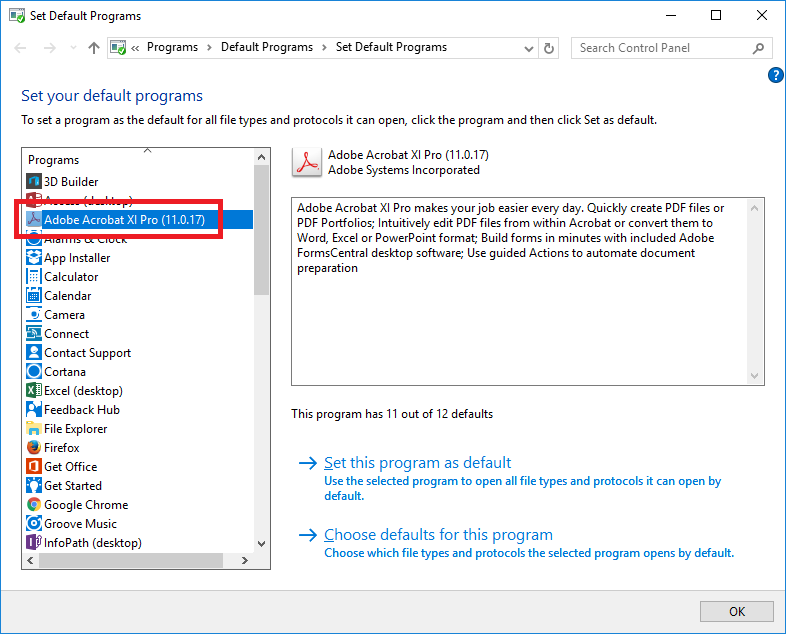Click the Programs column sort header
Viewport: 786px width, 634px height.
point(138,159)
